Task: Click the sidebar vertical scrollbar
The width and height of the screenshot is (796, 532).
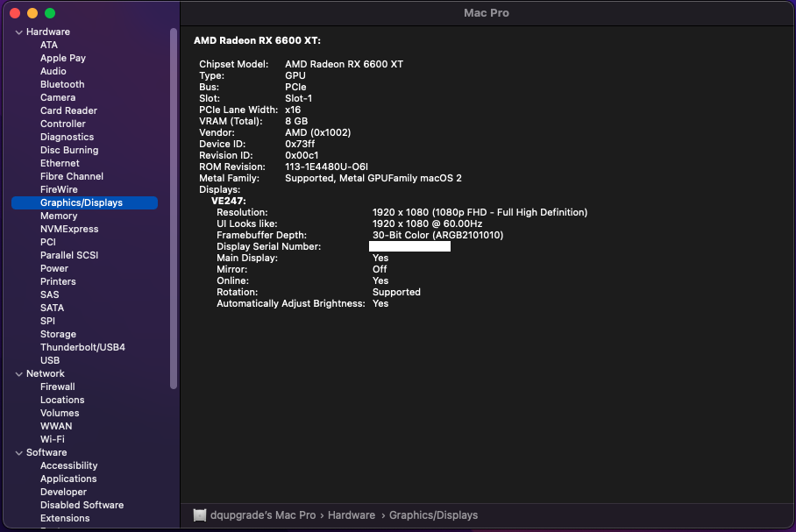Action: (x=174, y=208)
